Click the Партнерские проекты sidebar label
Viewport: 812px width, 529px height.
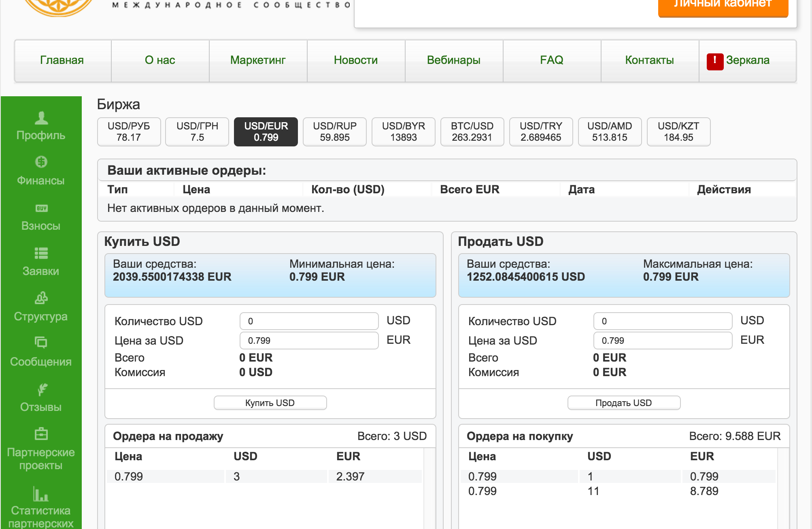tap(41, 459)
